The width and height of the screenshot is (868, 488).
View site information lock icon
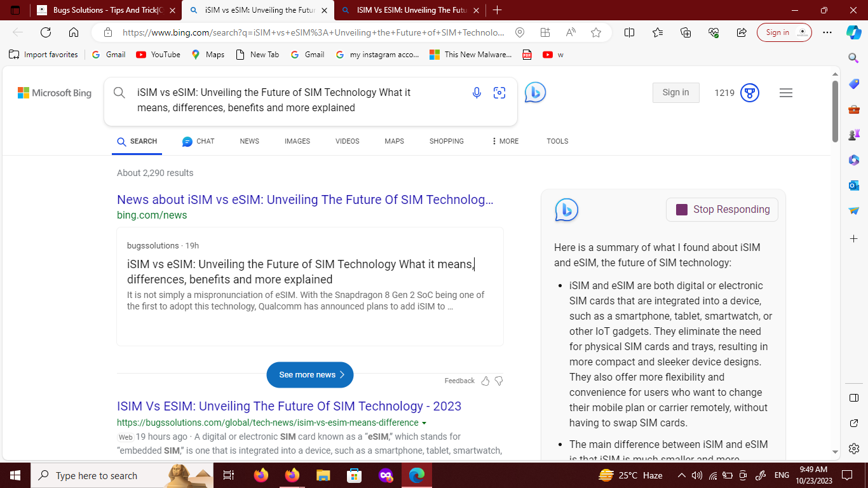point(108,32)
